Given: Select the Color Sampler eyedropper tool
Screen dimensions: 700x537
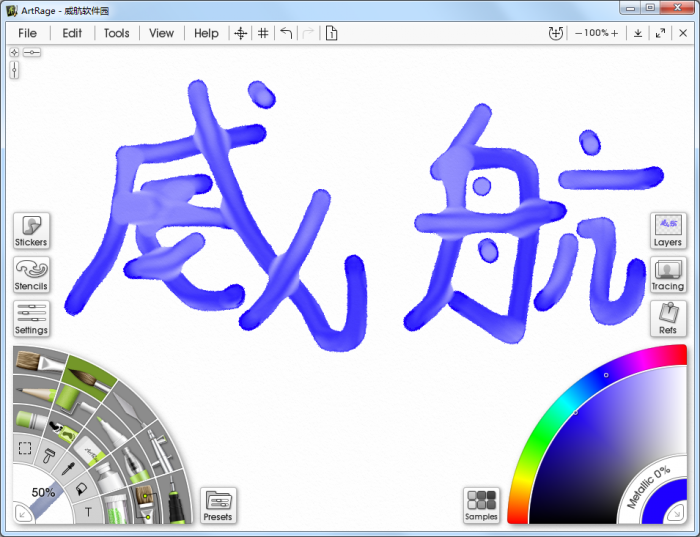Looking at the screenshot, I should point(68,468).
